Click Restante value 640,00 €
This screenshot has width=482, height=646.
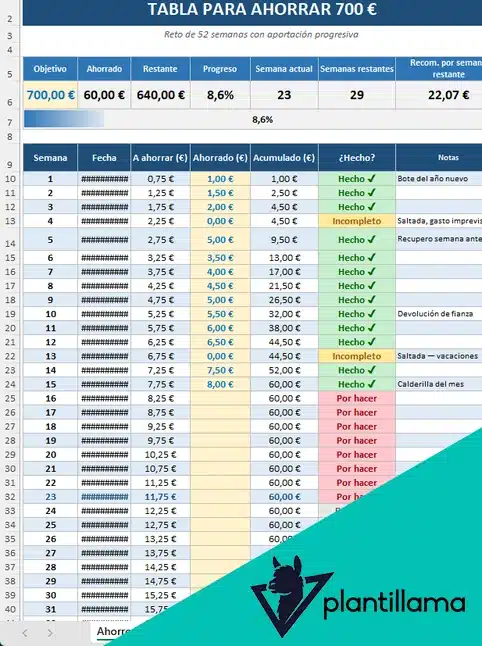coord(160,95)
